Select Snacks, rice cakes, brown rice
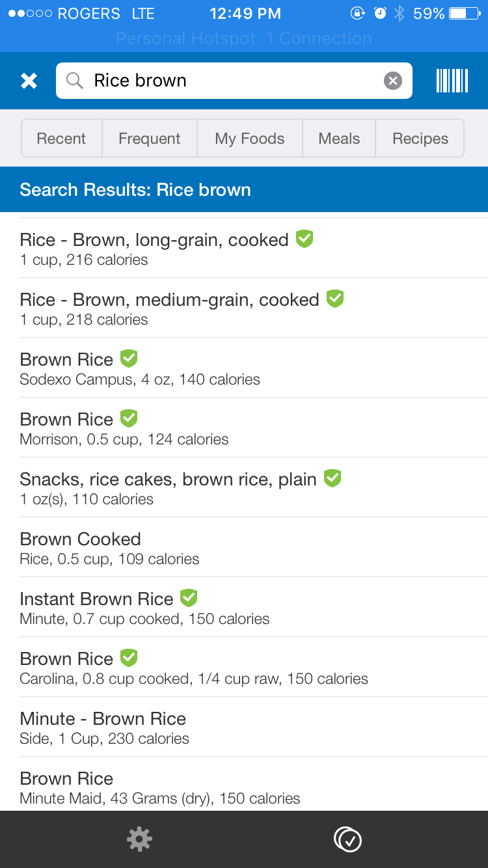Viewport: 488px width, 868px height. click(x=168, y=488)
